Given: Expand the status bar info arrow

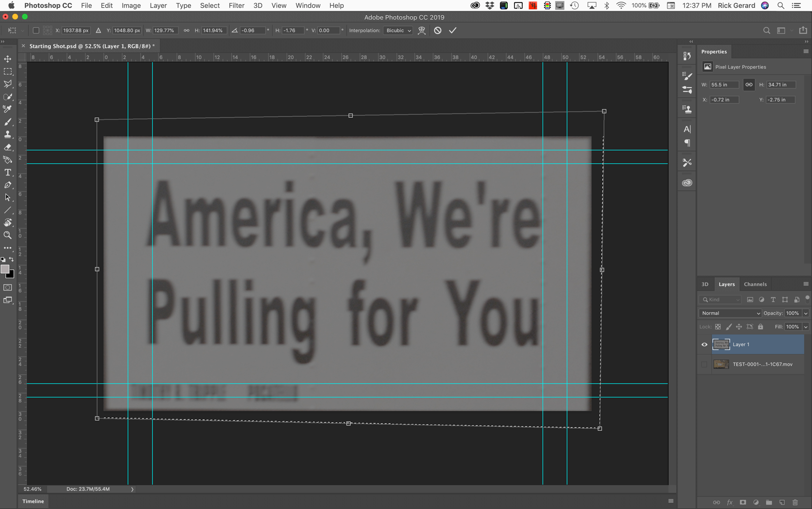Looking at the screenshot, I should coord(132,489).
